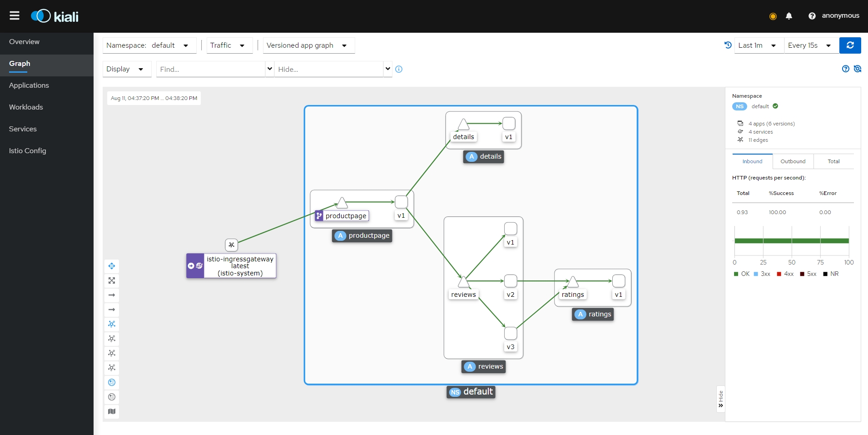Expand the Namespace default dropdown
Screen dimensions: 868x435
point(149,45)
